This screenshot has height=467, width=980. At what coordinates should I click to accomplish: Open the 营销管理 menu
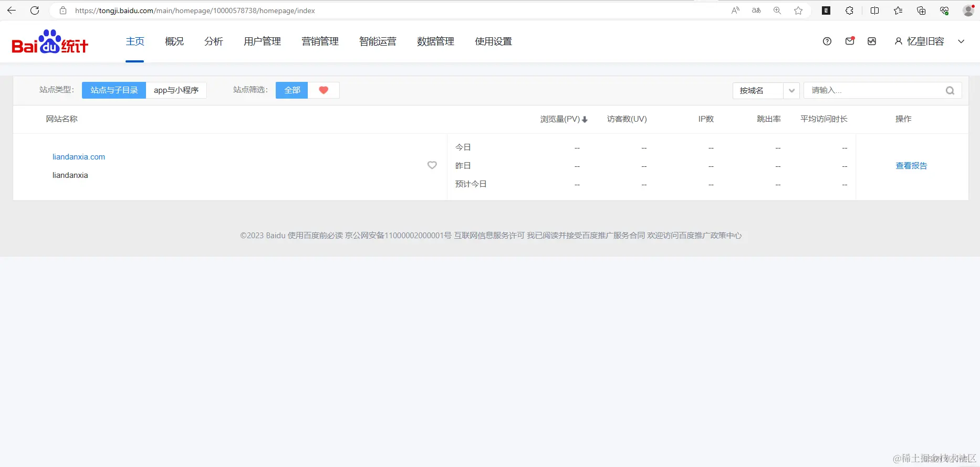point(320,41)
